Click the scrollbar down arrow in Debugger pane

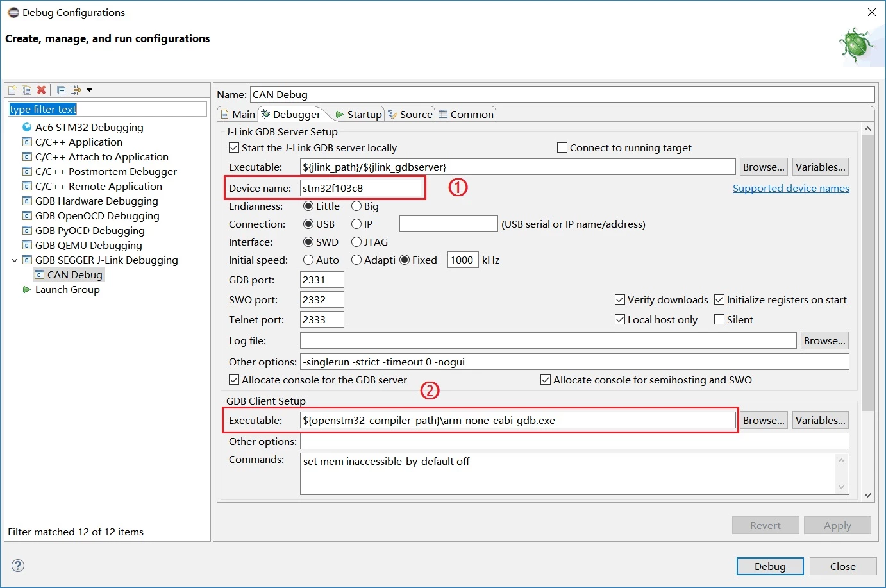[x=867, y=495]
